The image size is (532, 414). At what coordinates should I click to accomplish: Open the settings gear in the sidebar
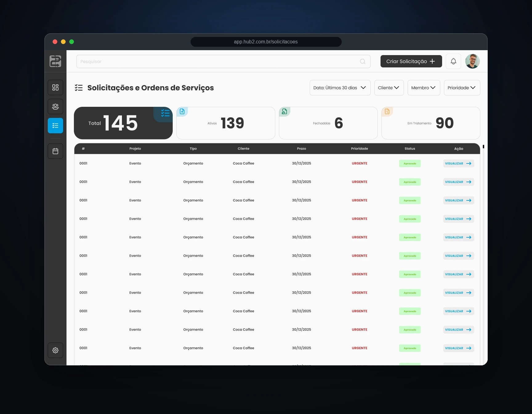tap(55, 350)
